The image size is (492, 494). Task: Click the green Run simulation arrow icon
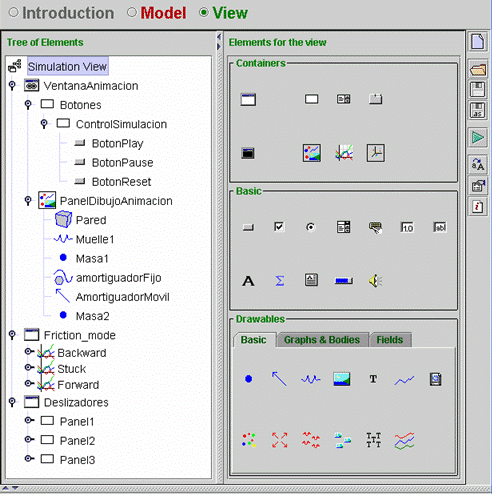(x=478, y=137)
